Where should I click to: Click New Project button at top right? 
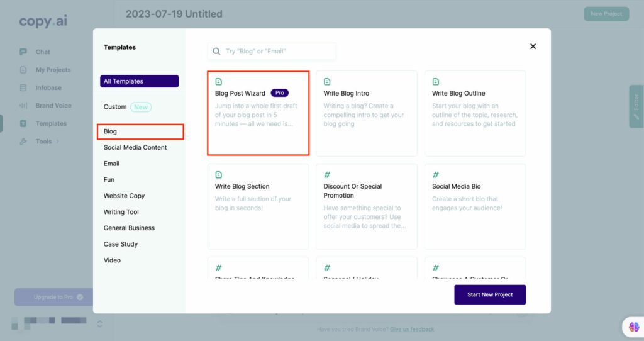point(606,14)
